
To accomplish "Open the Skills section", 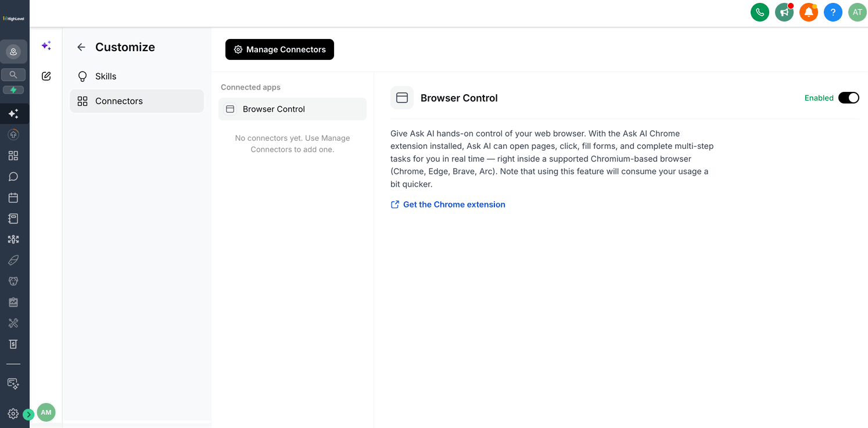I will [137, 76].
